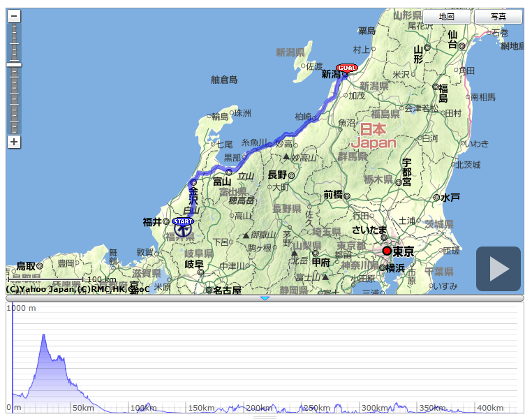
Task: Switch to 地図 map view
Action: tap(447, 17)
